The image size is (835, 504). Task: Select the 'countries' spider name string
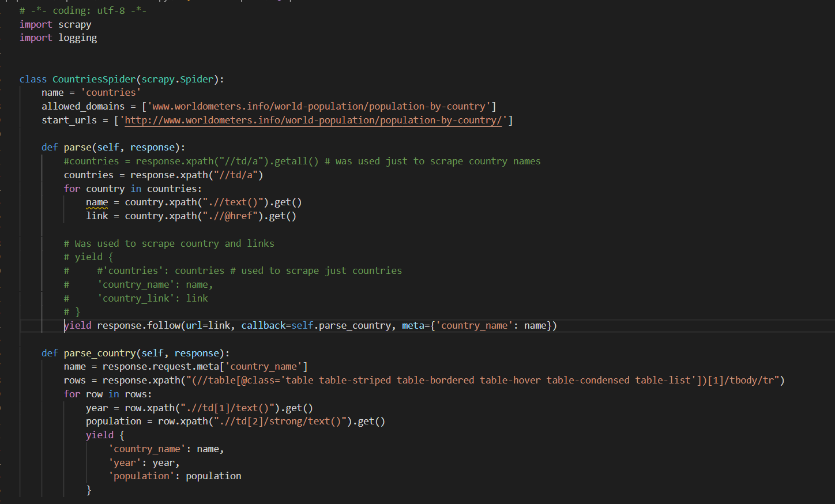coord(111,92)
